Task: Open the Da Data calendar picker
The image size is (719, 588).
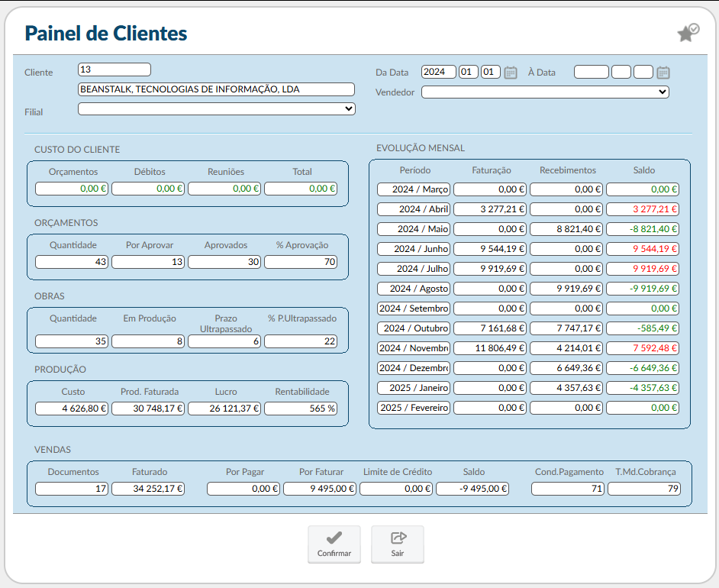Action: point(511,73)
